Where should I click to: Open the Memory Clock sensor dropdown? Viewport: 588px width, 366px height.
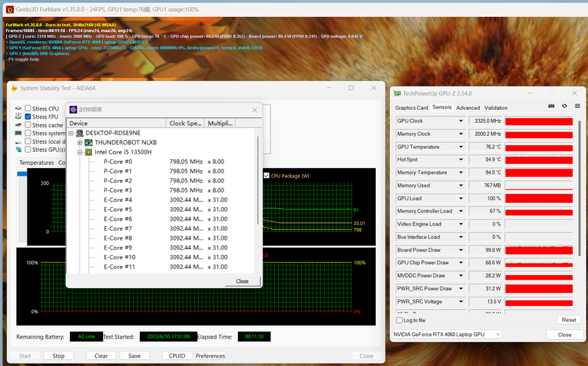(x=461, y=134)
